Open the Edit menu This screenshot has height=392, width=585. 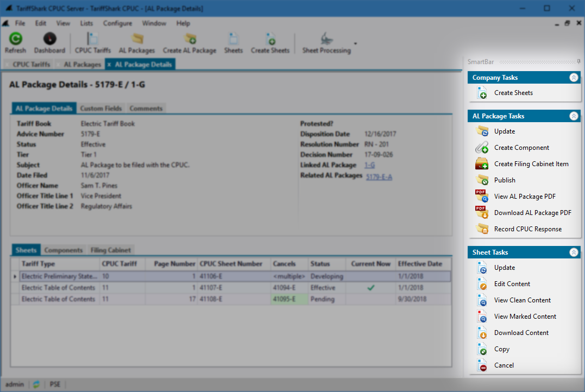point(41,23)
